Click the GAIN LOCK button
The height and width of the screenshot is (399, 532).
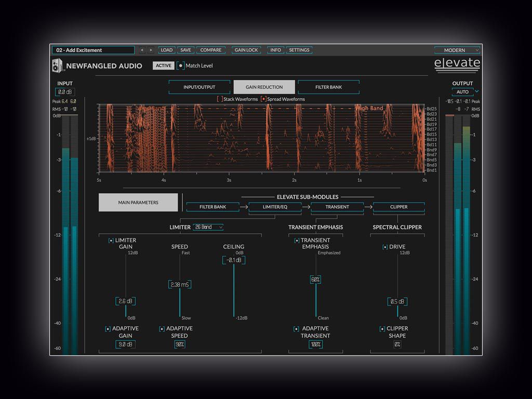pyautogui.click(x=246, y=50)
